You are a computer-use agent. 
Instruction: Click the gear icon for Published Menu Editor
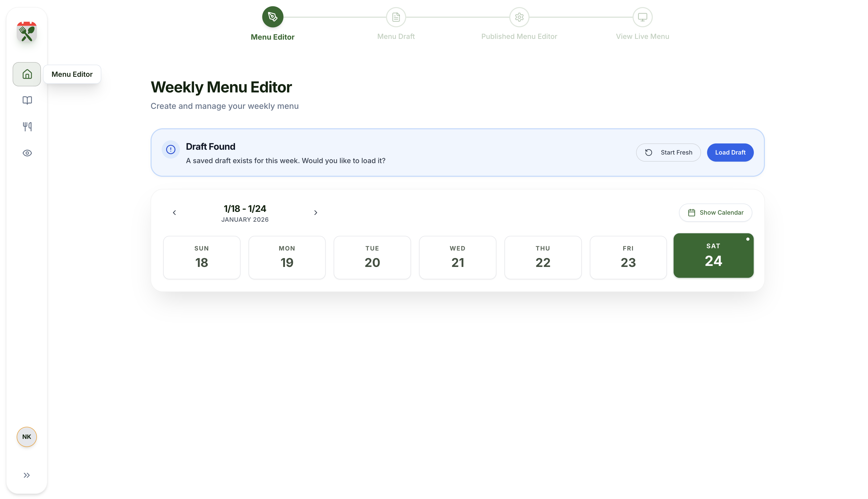coord(519,16)
